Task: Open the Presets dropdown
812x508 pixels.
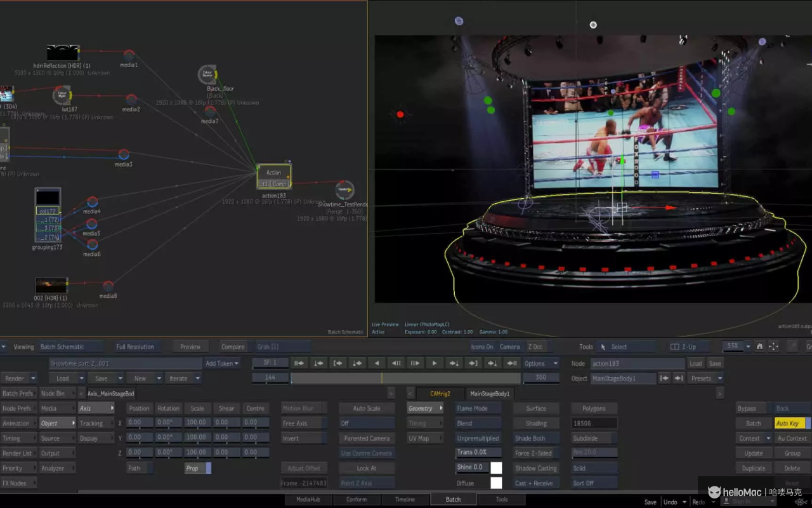Action: 706,378
